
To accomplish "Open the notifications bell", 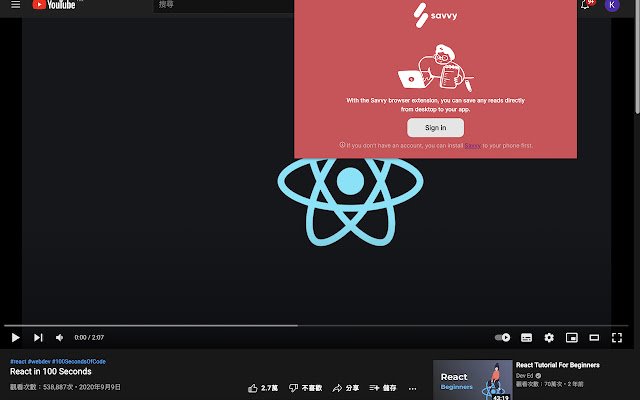I will click(x=585, y=4).
